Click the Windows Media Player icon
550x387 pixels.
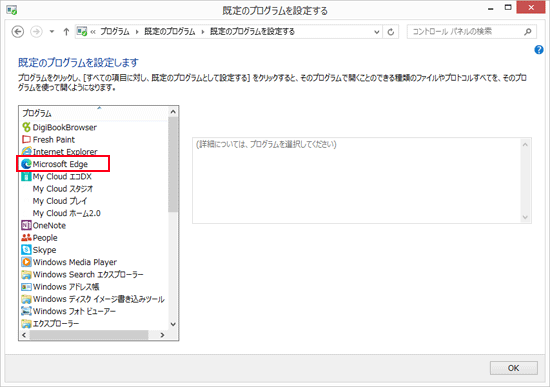coord(26,262)
